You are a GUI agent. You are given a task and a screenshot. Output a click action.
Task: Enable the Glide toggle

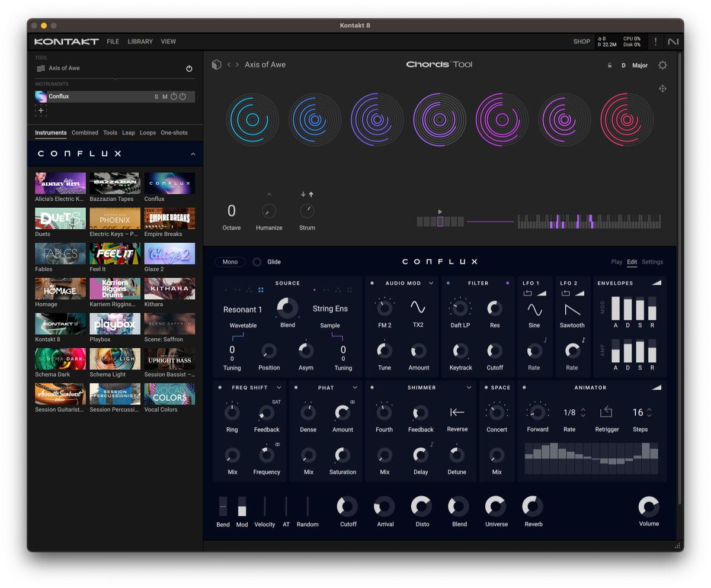pyautogui.click(x=257, y=262)
